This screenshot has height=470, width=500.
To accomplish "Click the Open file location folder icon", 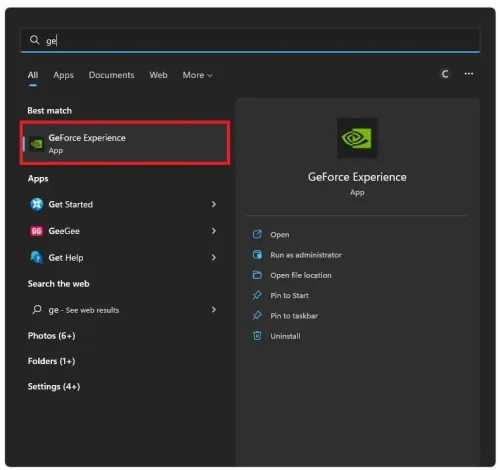I will (x=257, y=275).
